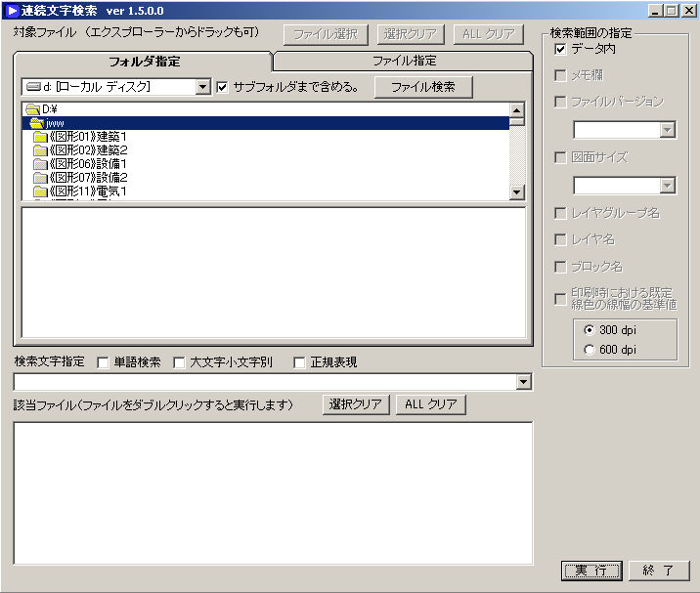Select the 600 dpi radio button
The width and height of the screenshot is (700, 593).
589,349
